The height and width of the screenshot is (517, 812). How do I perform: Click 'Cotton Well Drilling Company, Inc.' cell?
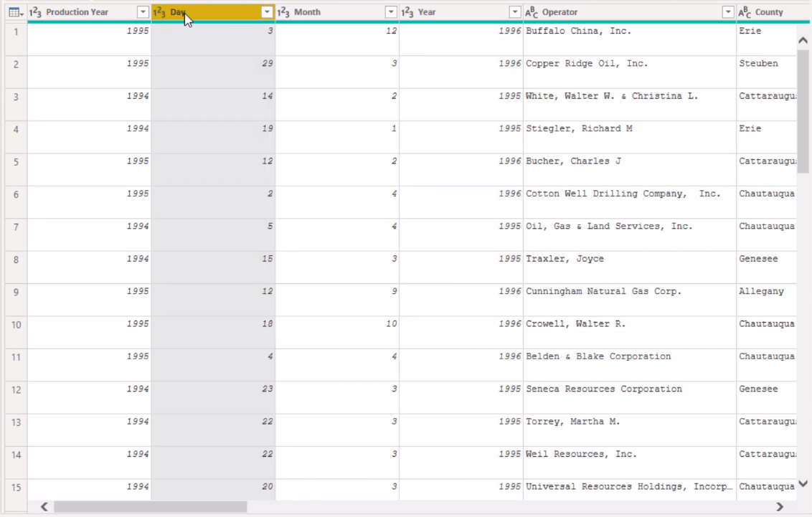(630, 202)
